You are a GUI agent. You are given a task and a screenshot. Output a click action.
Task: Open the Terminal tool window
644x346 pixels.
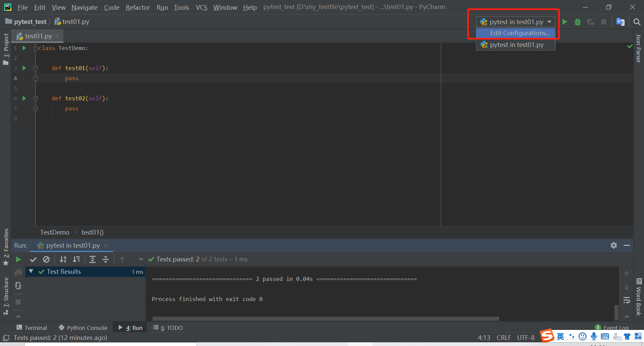[x=32, y=328]
